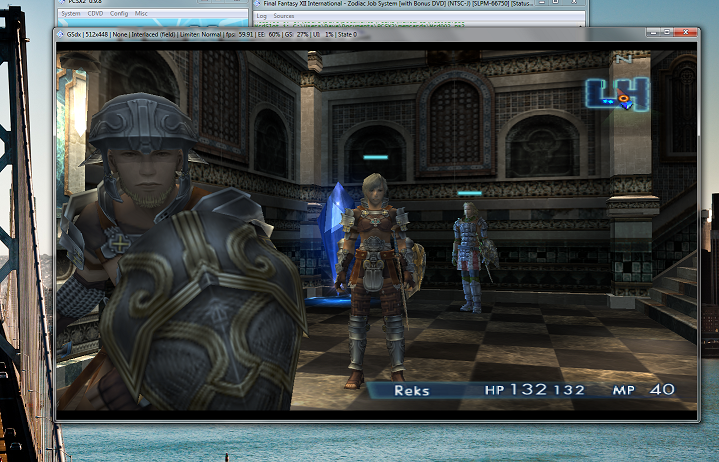Open the Misc menu in PCSX2
719x462 pixels.
pyautogui.click(x=141, y=13)
